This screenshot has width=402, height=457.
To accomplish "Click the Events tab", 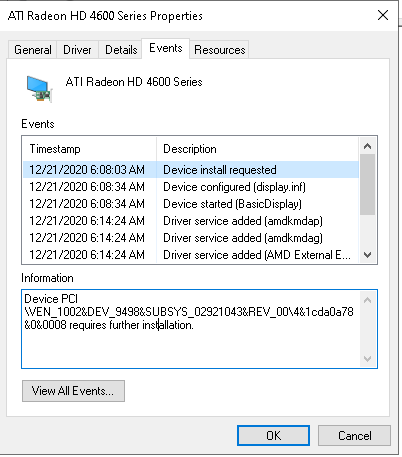I will tap(166, 48).
